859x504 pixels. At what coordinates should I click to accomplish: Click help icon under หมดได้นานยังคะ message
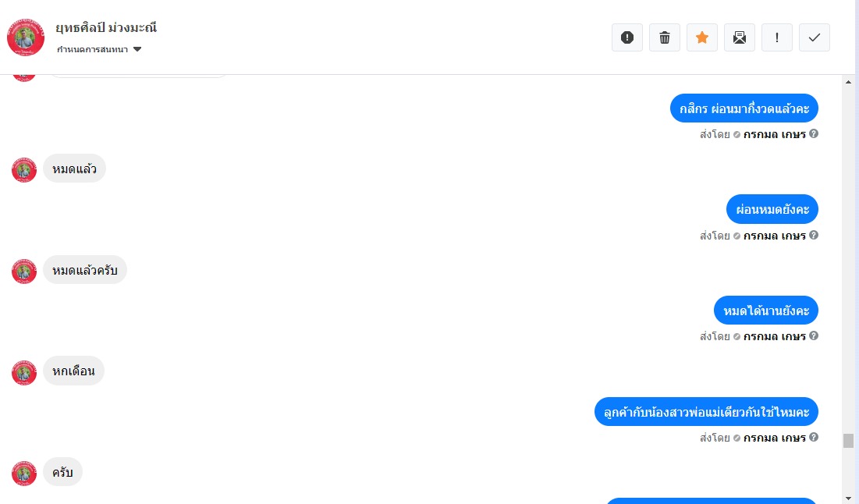814,335
